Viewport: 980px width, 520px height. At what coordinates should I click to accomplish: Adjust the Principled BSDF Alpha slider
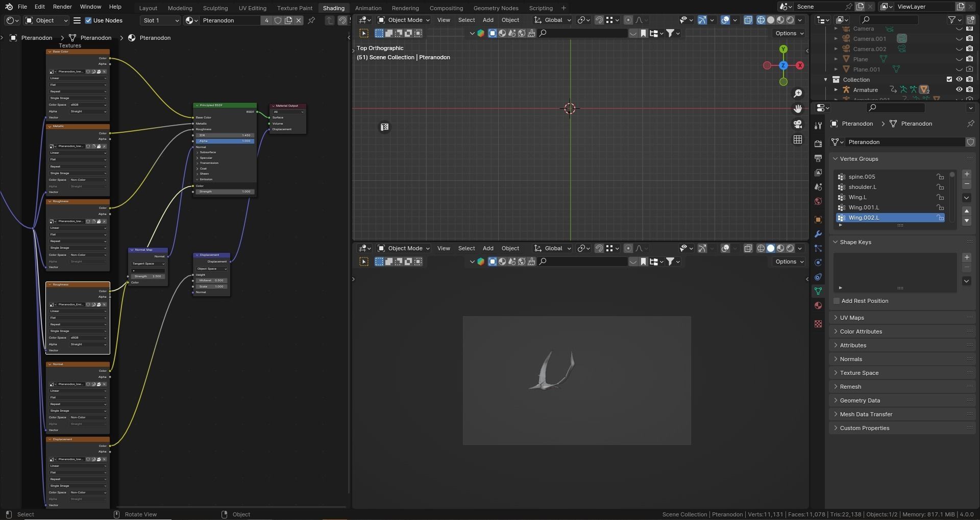click(225, 141)
